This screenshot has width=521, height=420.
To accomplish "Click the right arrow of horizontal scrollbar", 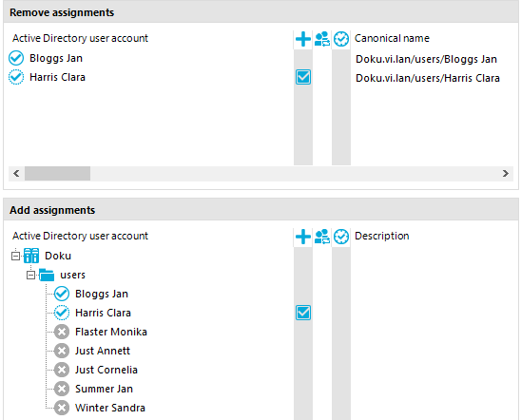I will coord(506,173).
